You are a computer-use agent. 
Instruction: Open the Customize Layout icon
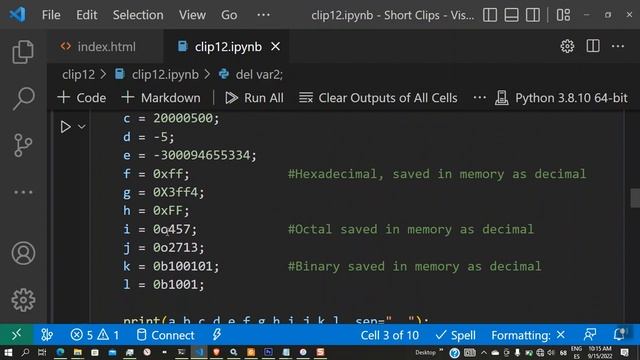click(563, 15)
